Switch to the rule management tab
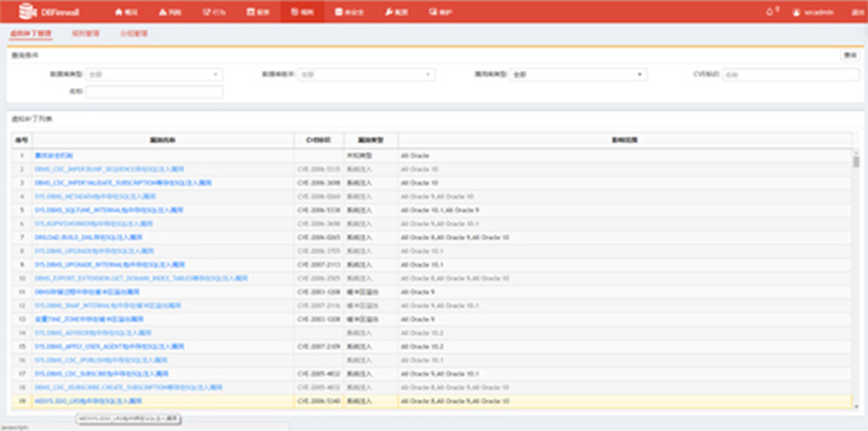The height and width of the screenshot is (431, 868). coord(86,34)
